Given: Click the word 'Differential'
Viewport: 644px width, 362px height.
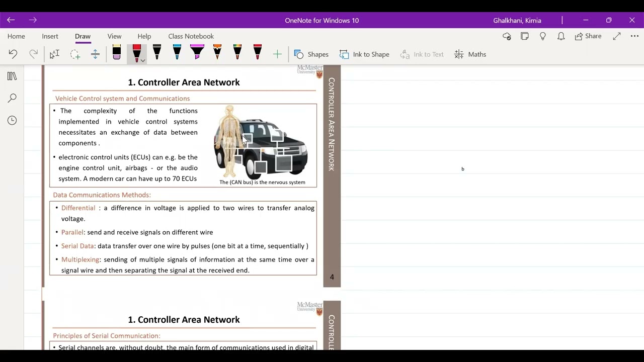Looking at the screenshot, I should click(78, 208).
